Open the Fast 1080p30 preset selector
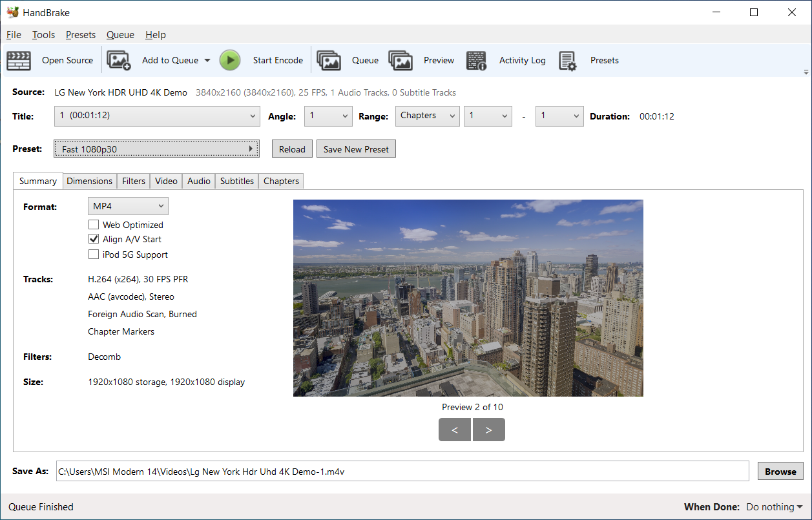The width and height of the screenshot is (812, 520). [156, 149]
